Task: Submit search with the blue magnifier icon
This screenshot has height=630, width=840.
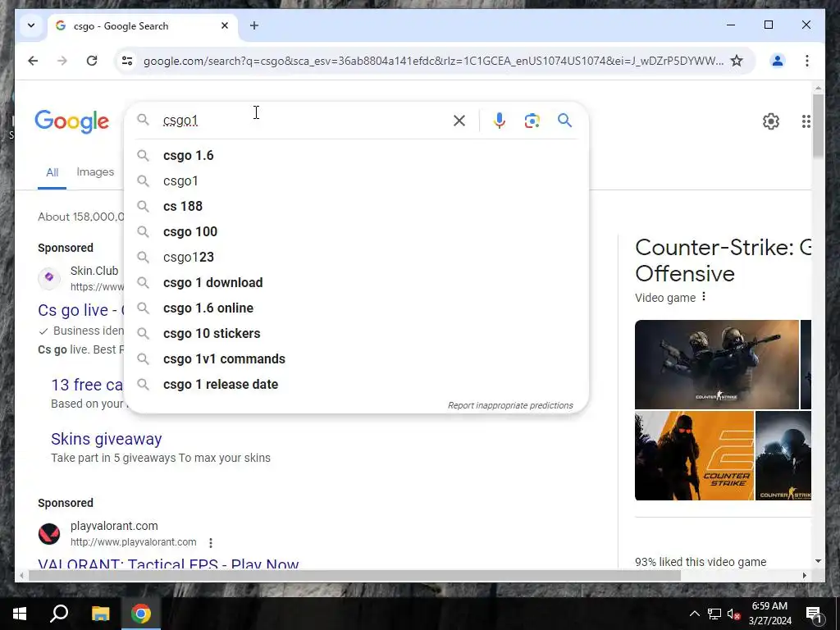Action: click(x=564, y=120)
